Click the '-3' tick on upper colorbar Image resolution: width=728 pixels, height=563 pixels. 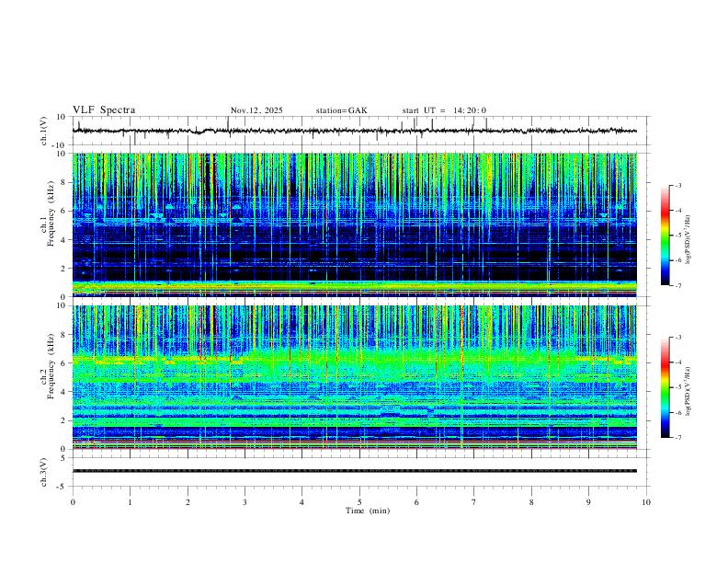[x=678, y=185]
